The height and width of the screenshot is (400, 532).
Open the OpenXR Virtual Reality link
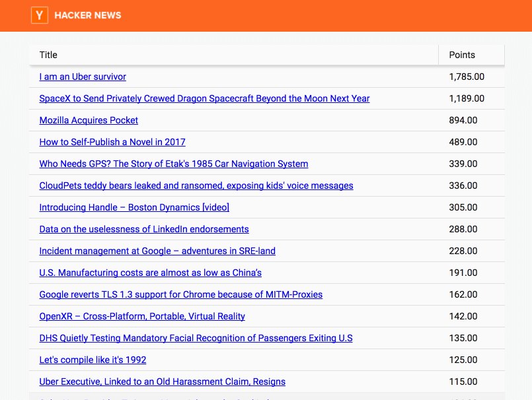(x=142, y=316)
